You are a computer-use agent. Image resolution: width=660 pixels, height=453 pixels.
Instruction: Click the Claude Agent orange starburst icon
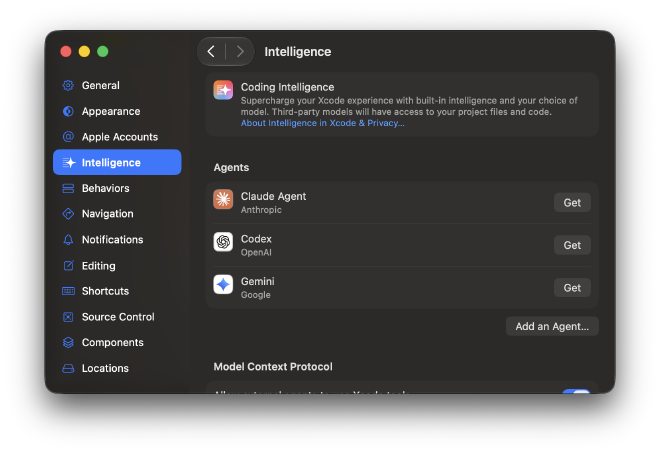pos(223,199)
